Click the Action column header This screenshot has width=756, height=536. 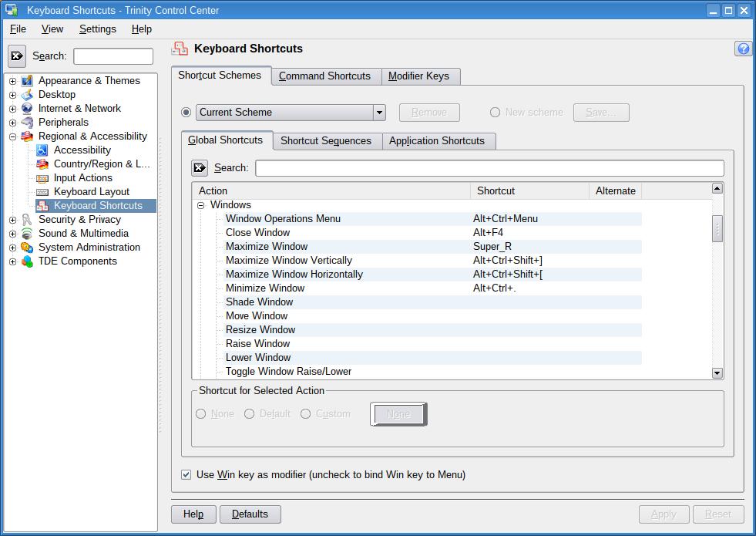(331, 191)
